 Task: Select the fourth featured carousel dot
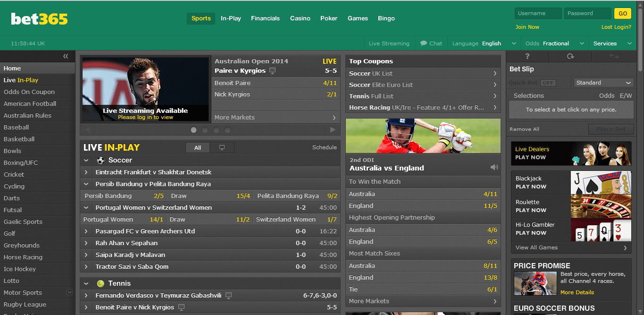[x=227, y=130]
